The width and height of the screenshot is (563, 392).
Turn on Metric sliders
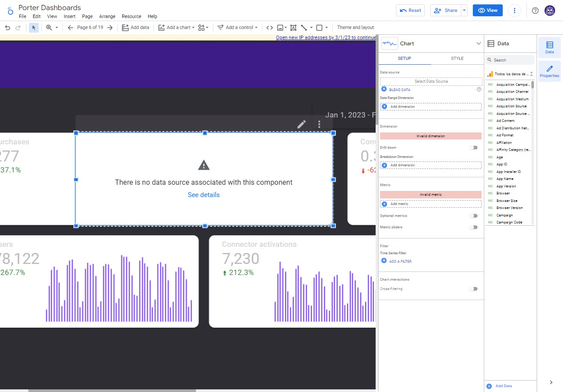coord(473,227)
